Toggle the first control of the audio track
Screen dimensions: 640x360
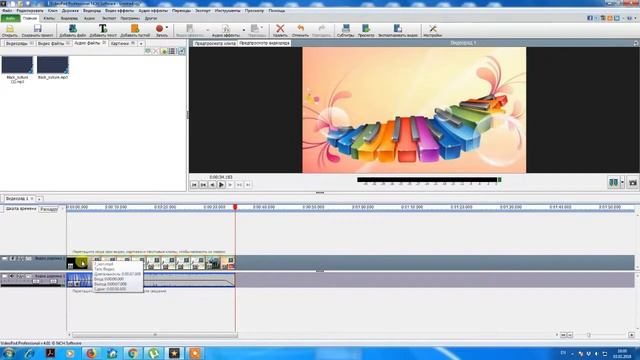click(4, 276)
